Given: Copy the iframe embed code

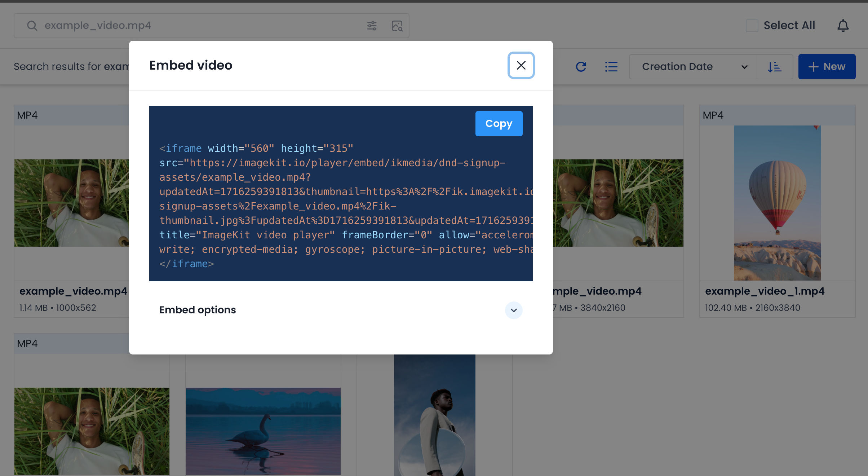Looking at the screenshot, I should point(499,124).
